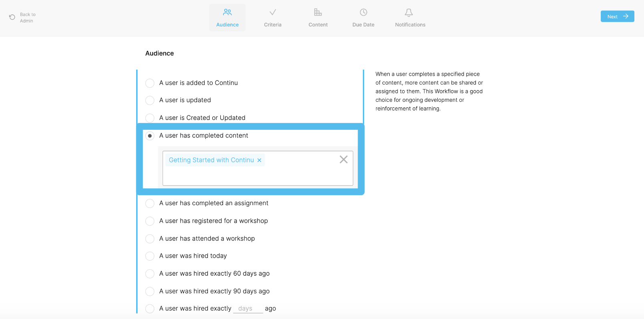This screenshot has width=644, height=319.
Task: Clear the content selection with the large X
Action: click(344, 159)
